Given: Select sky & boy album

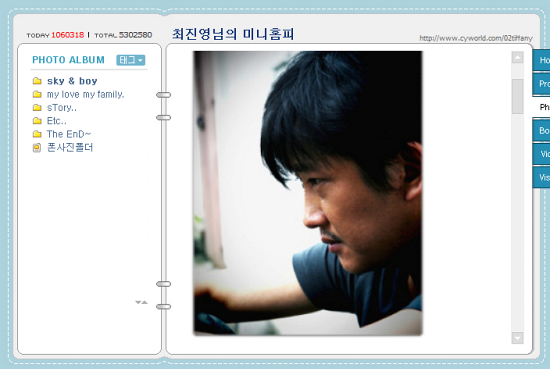Looking at the screenshot, I should coord(72,81).
